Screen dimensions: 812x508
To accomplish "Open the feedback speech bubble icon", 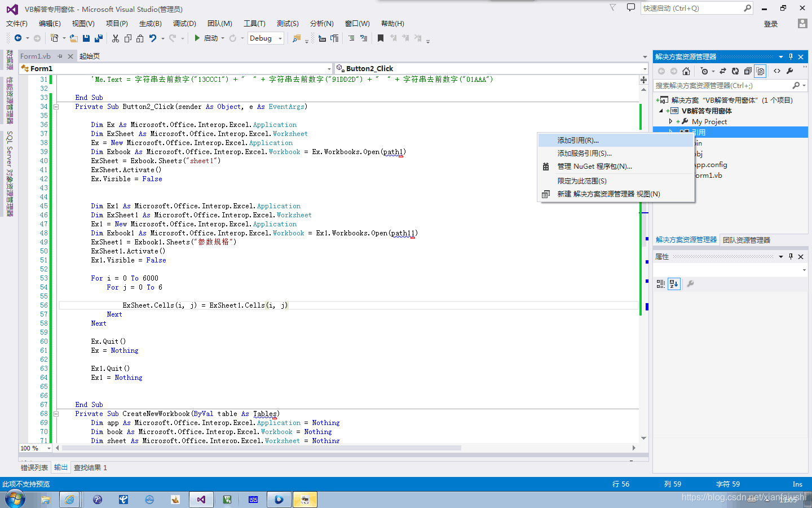I will (631, 8).
